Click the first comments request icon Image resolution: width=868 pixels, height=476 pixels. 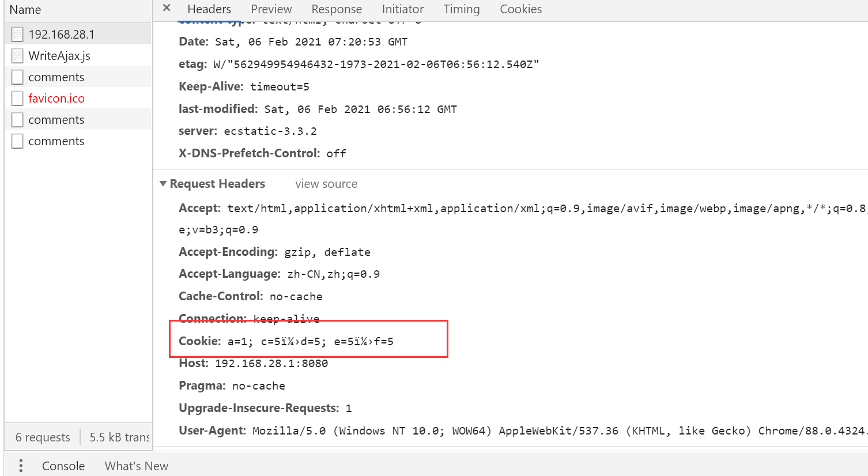pyautogui.click(x=17, y=77)
